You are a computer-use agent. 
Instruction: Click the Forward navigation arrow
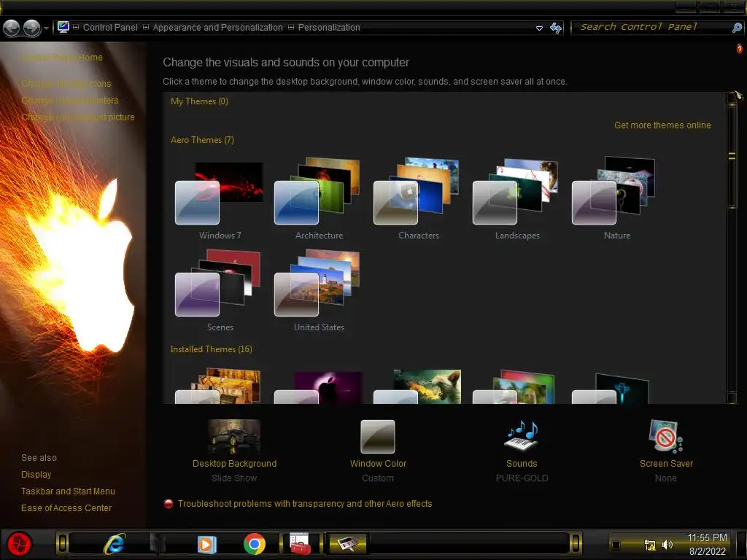[32, 28]
